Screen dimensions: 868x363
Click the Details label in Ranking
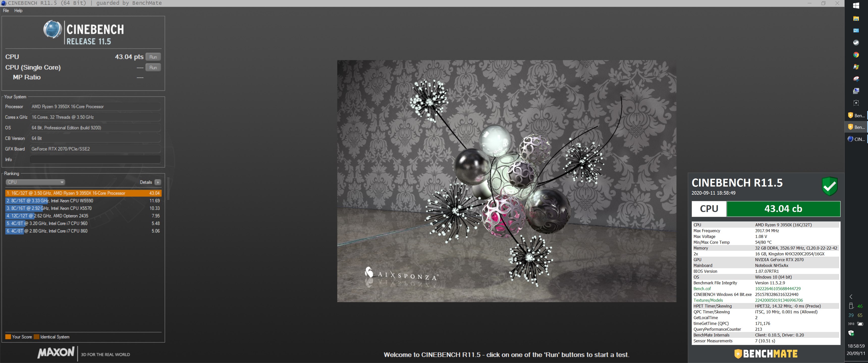(x=146, y=182)
